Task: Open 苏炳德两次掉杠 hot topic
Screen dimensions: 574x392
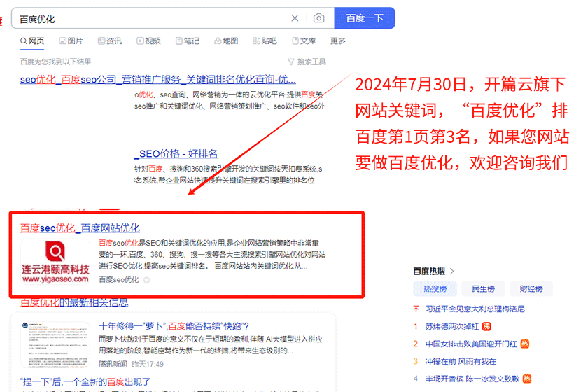Action: tap(452, 326)
